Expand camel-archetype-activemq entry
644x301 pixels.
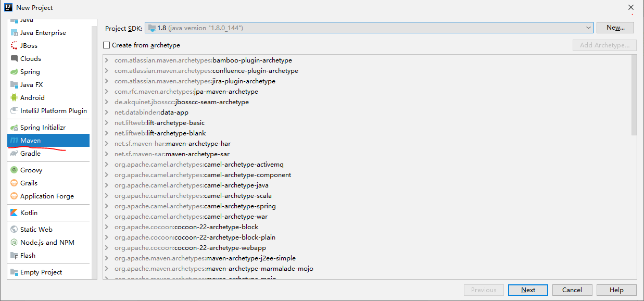click(107, 165)
